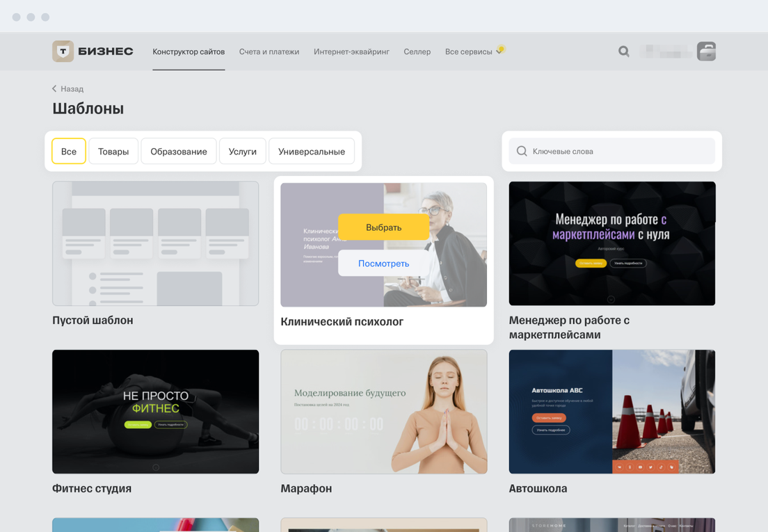Go to Счета и платежи
This screenshot has height=532, width=768.
(x=269, y=51)
